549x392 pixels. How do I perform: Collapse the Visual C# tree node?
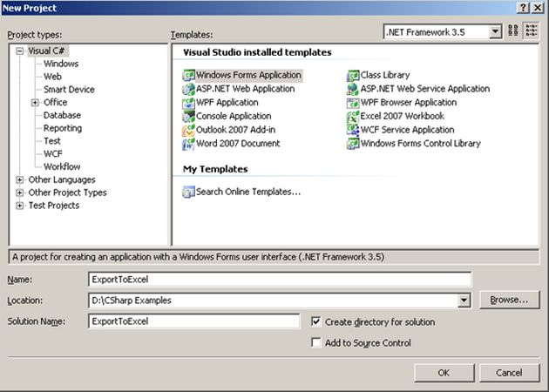20,51
